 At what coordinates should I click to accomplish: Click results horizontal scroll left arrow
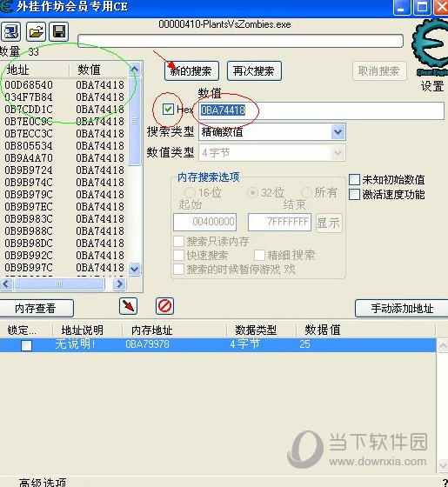[6, 284]
